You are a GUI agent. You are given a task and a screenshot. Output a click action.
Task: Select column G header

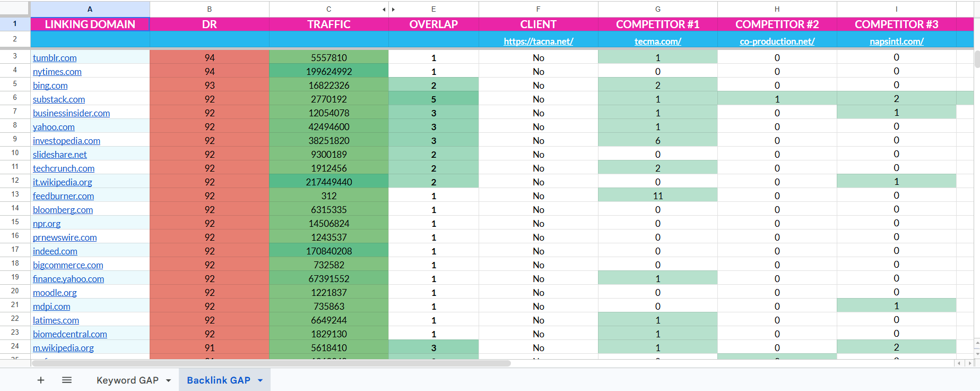(x=658, y=9)
